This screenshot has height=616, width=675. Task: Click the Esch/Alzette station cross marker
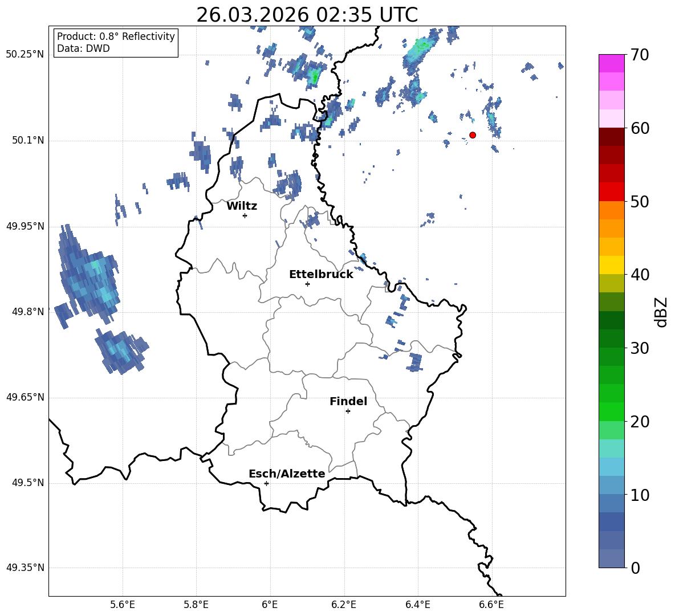[x=266, y=483]
